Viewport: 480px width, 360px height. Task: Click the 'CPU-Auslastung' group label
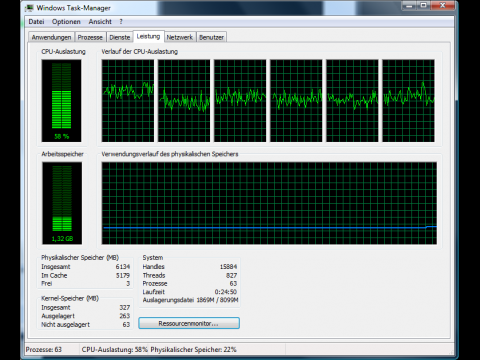tap(63, 52)
